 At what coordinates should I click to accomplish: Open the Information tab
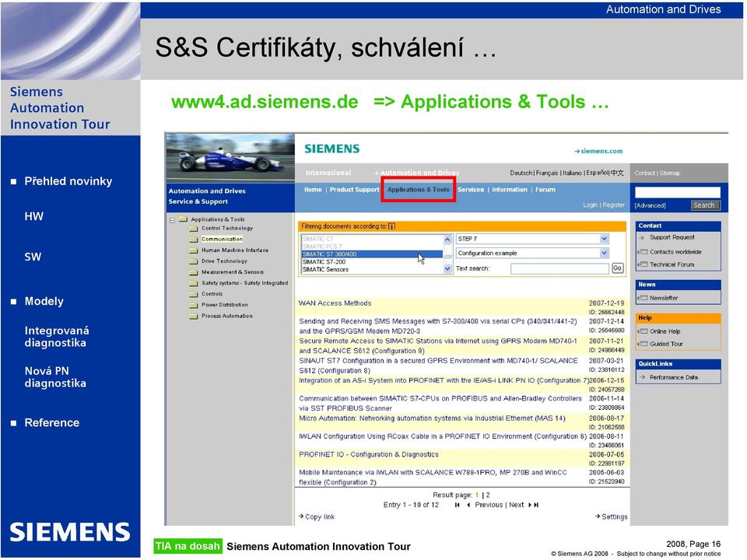click(x=509, y=190)
